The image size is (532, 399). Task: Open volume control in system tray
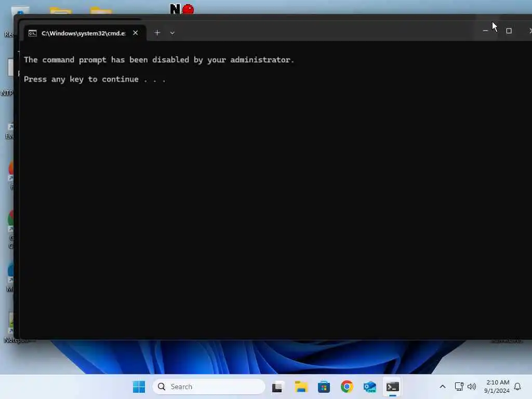pos(472,387)
